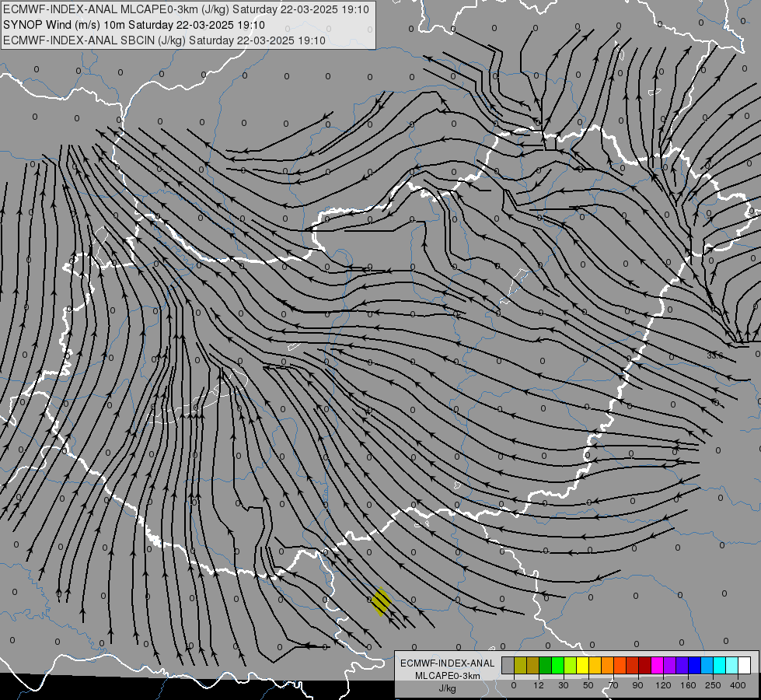761x700 pixels.
Task: Choose the sky blue legend swatch
Action: click(x=707, y=666)
